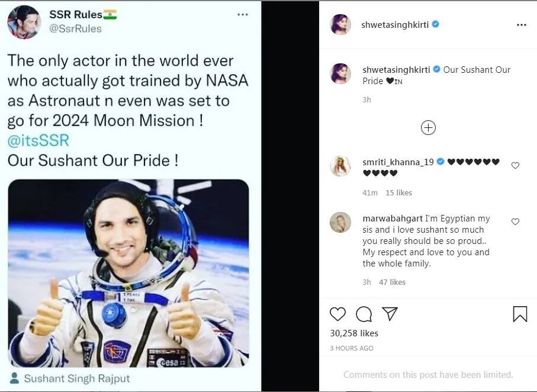Like the post with the heart icon
This screenshot has width=537, height=392.
click(x=337, y=314)
